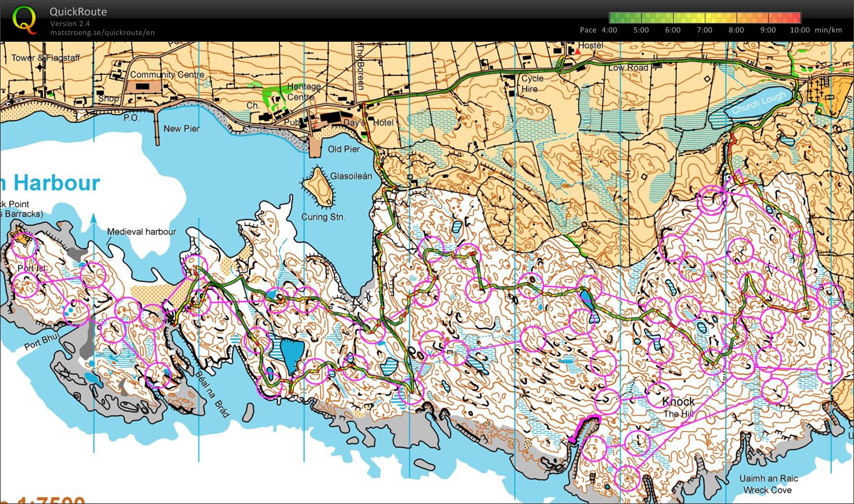
Task: Click the 'Port Isl.' map label
Action: click(x=32, y=269)
